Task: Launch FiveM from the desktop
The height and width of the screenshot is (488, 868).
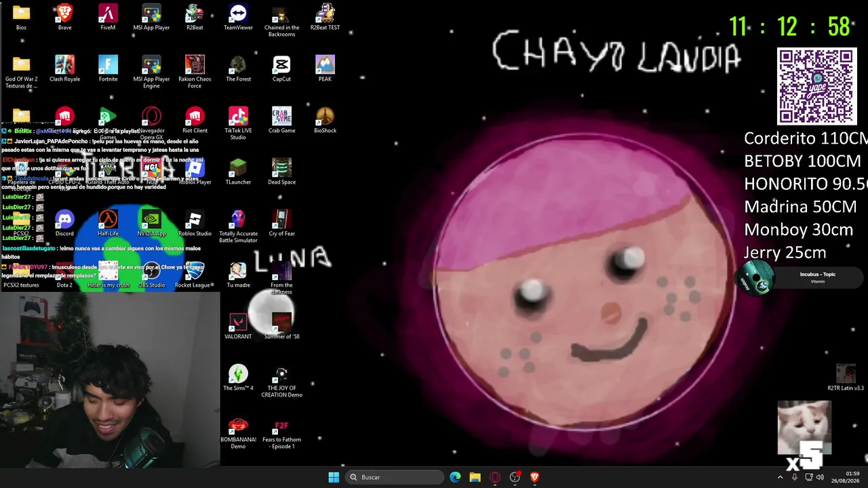Action: click(108, 17)
